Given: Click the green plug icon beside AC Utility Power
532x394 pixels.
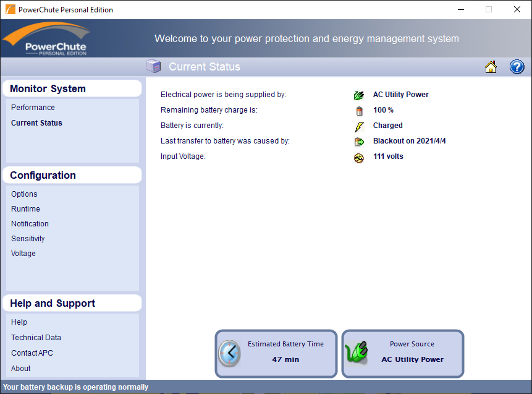Looking at the screenshot, I should click(x=358, y=95).
